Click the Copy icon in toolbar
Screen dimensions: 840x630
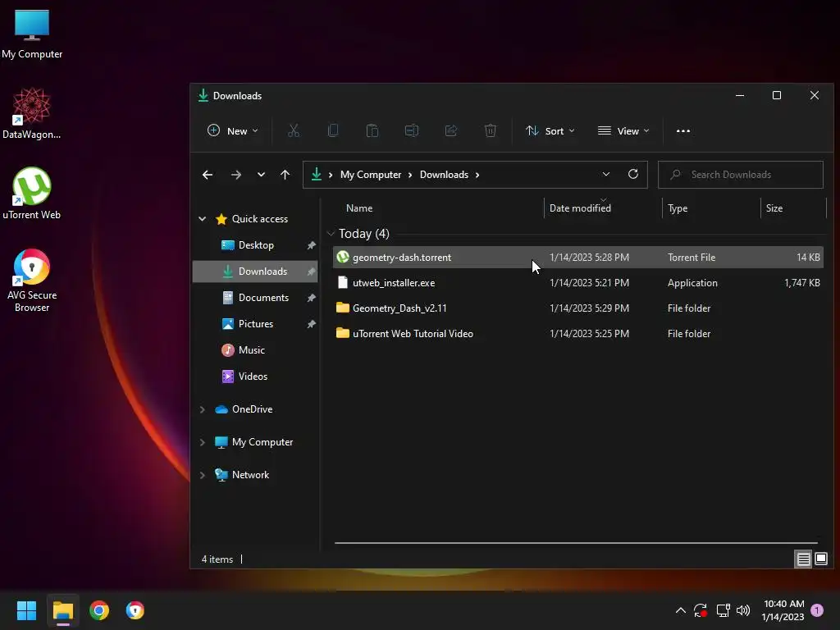tap(333, 130)
